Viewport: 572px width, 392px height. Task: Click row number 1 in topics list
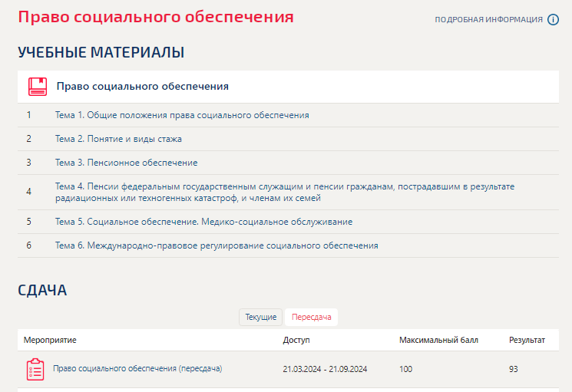coord(29,115)
